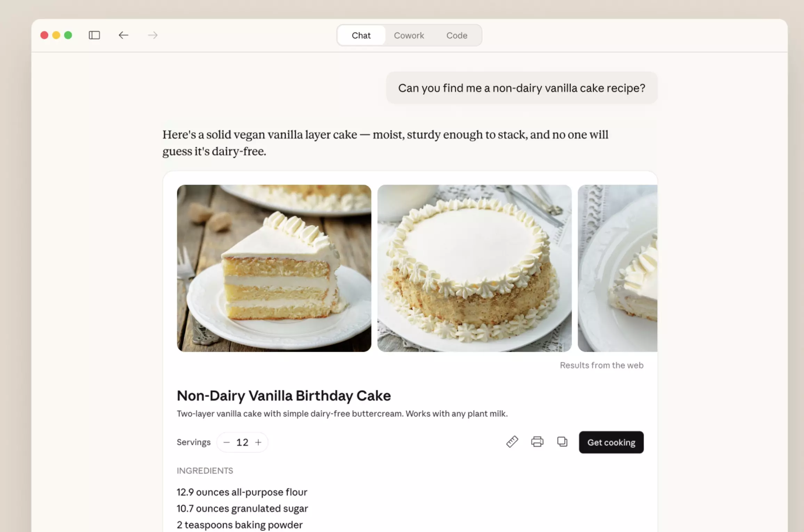This screenshot has width=804, height=532.
Task: Open the whole round cake photo
Action: coord(474,268)
